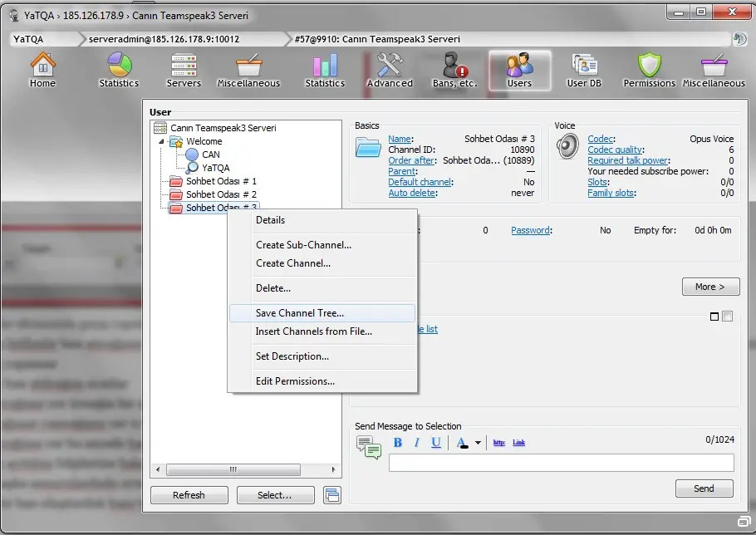The height and width of the screenshot is (535, 756).
Task: Open the Home section
Action: pyautogui.click(x=42, y=71)
